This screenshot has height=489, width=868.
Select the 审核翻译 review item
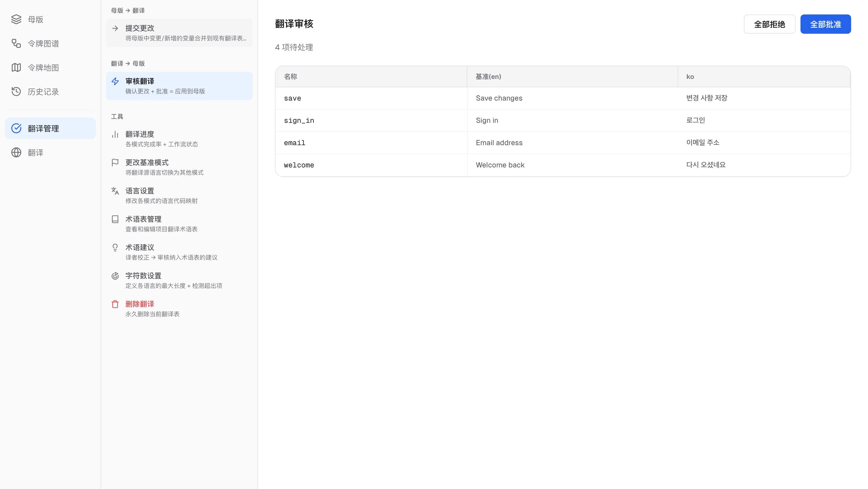[179, 86]
